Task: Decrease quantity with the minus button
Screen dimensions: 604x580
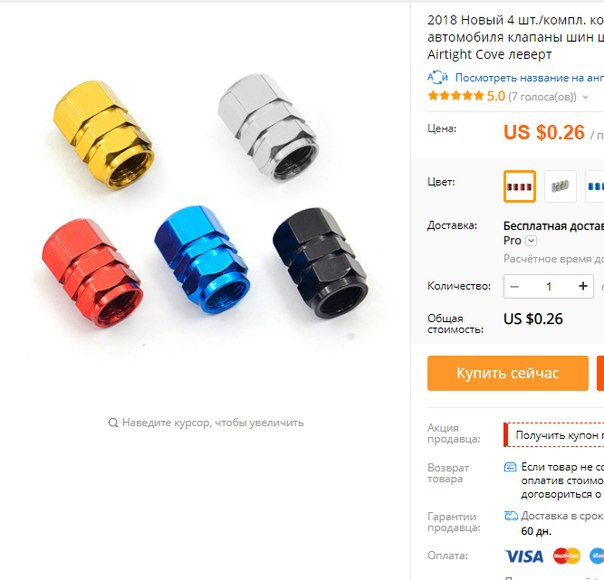Action: pos(514,287)
